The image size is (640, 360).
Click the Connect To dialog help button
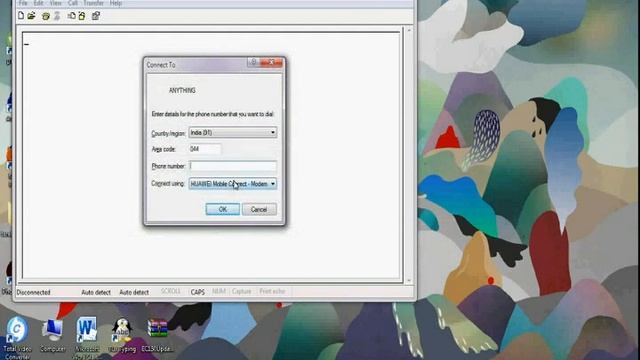253,62
